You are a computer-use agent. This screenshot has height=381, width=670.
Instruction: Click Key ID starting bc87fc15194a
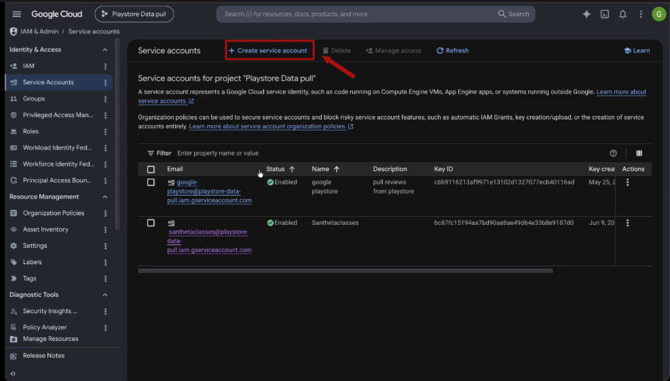tap(504, 223)
